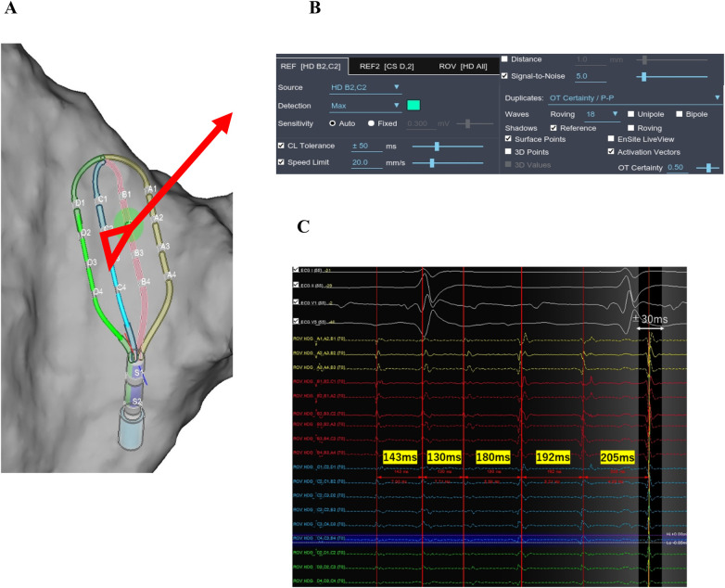Select electrode A1 on the catheter model
The width and height of the screenshot is (725, 588).
point(152,189)
